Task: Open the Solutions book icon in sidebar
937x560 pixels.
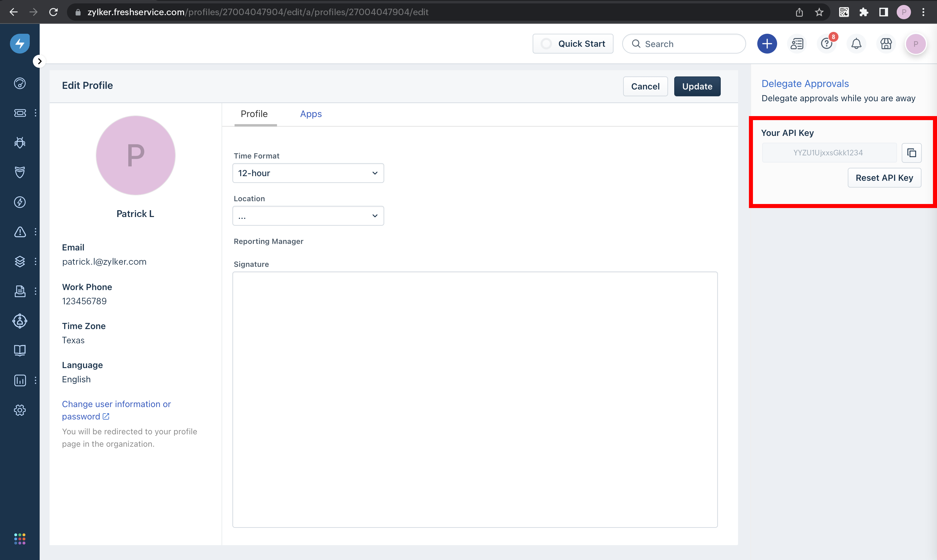Action: tap(20, 350)
